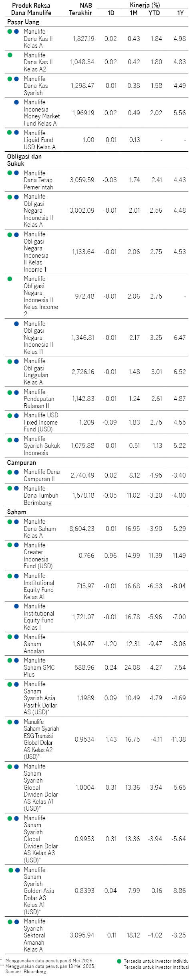Click the green legend dot for investor individu
The image size is (189, 980).
(x=119, y=961)
